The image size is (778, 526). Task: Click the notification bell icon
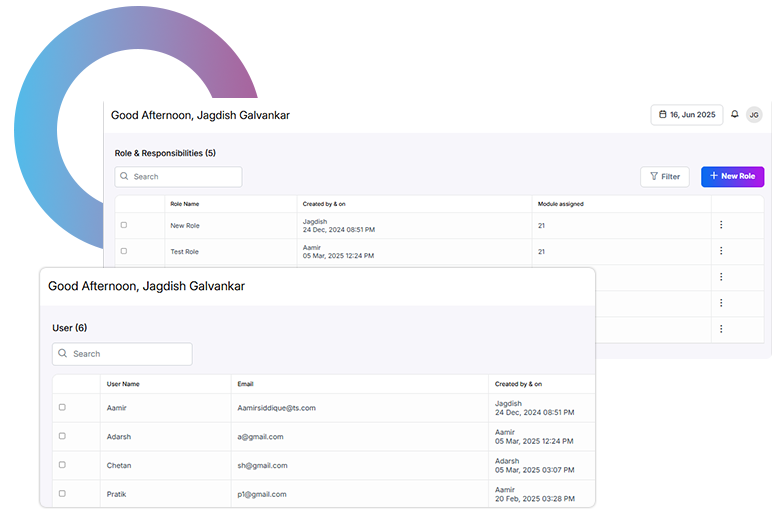pos(735,115)
